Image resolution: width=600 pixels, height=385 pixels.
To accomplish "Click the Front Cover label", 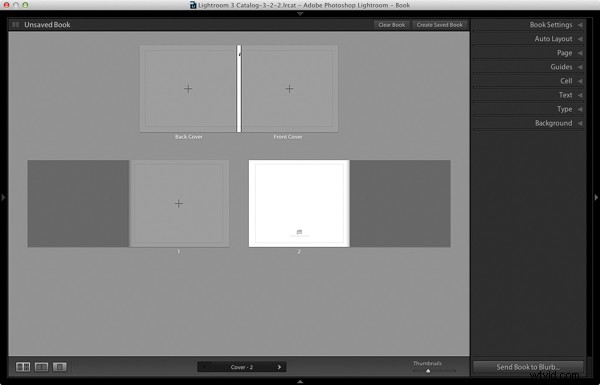I will click(288, 137).
